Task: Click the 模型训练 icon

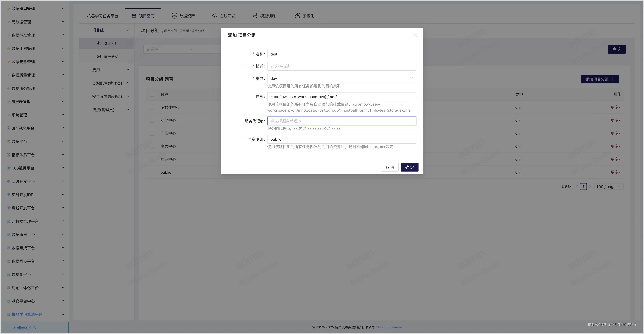Action: (255, 16)
